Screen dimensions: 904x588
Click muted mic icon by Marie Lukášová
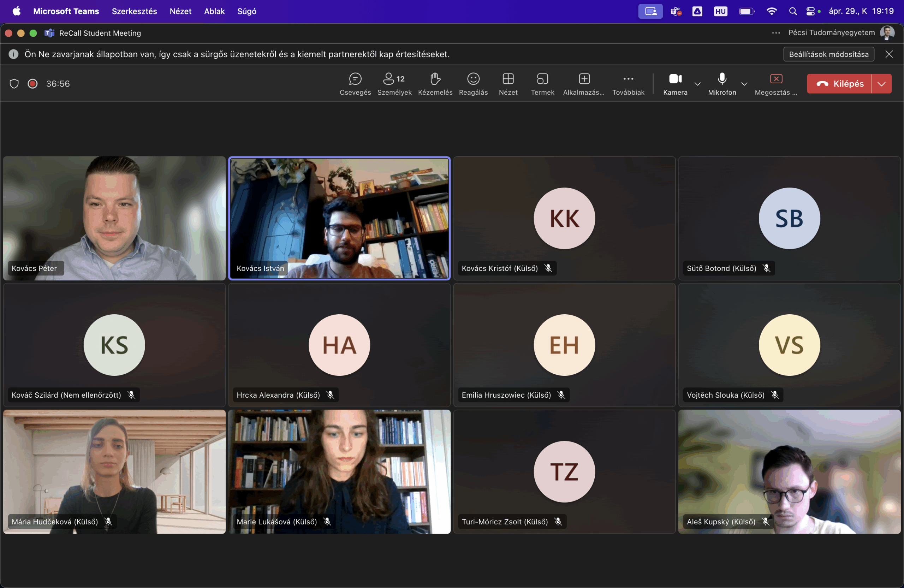[x=327, y=522]
